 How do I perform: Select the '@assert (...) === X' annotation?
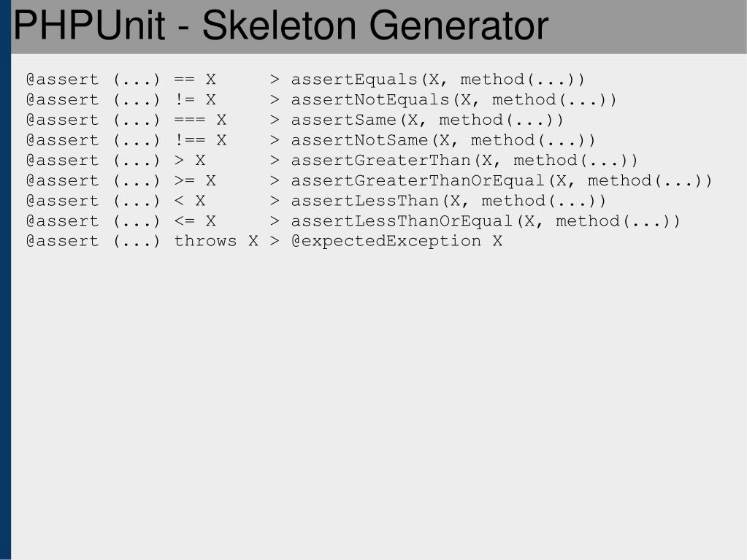coord(126,120)
